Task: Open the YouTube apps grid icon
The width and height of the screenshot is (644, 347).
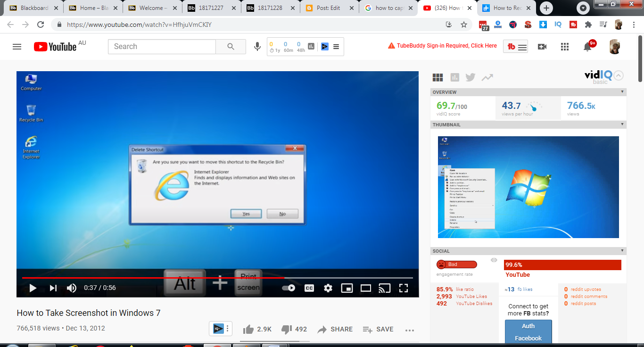Action: (565, 47)
